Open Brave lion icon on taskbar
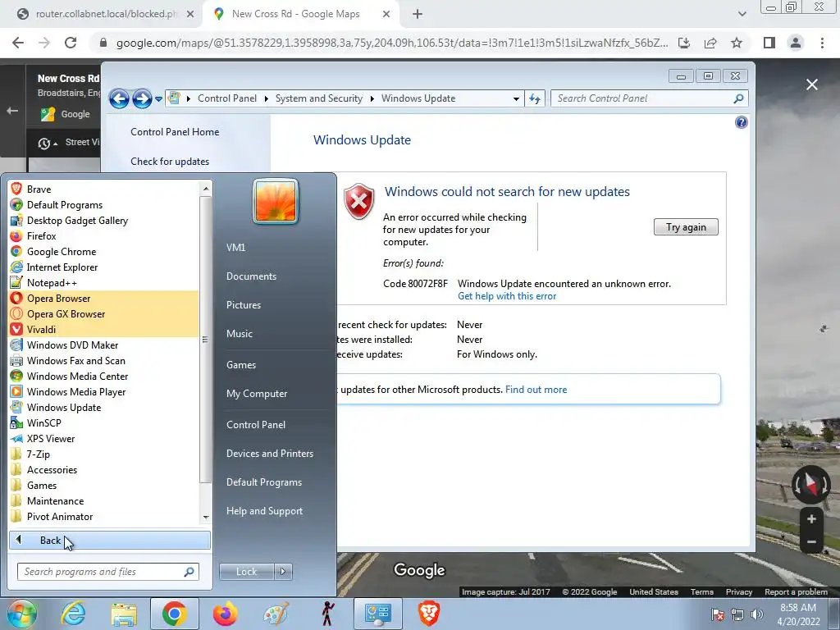840x630 pixels. (x=428, y=614)
